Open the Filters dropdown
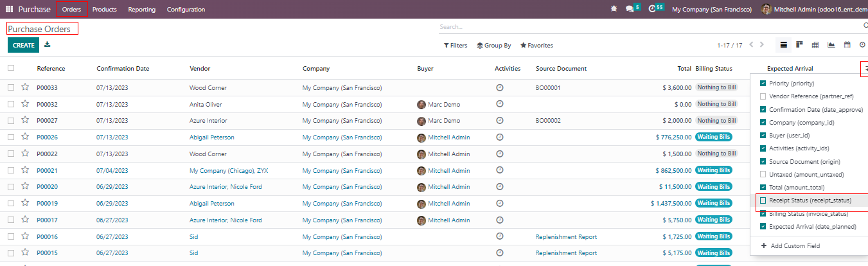Image resolution: width=868 pixels, height=266 pixels. pos(456,46)
